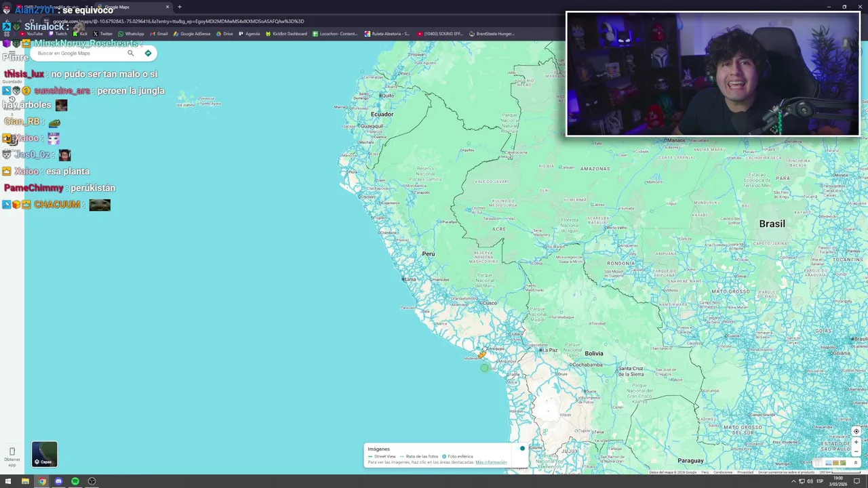Click the 'Obtener app' phone icon
Screen dimensions: 868x488
(12, 451)
